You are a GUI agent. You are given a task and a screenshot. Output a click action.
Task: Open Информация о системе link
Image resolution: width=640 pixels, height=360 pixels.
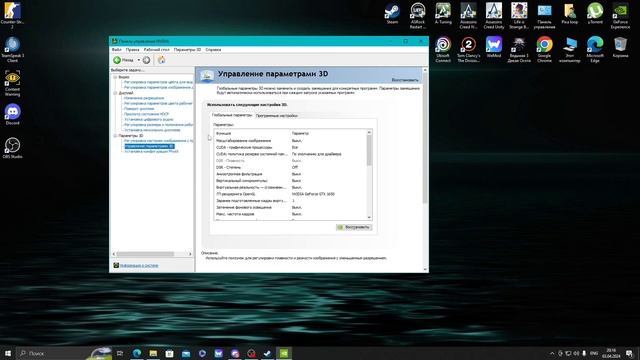click(139, 266)
